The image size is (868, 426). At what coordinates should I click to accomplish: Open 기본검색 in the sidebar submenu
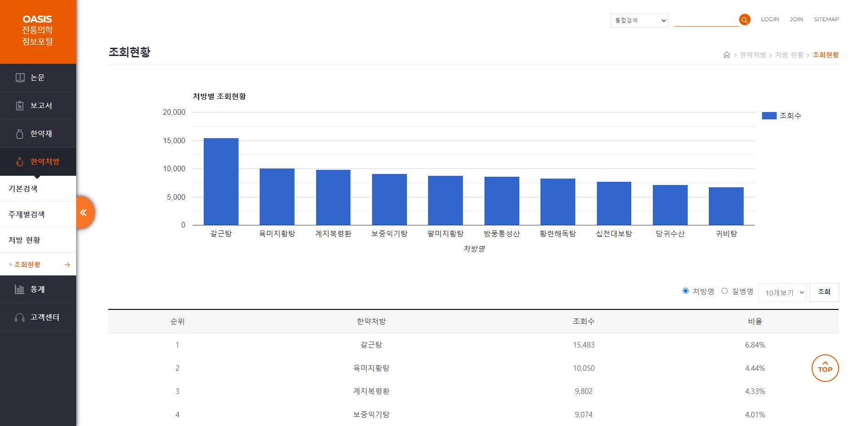tap(23, 189)
